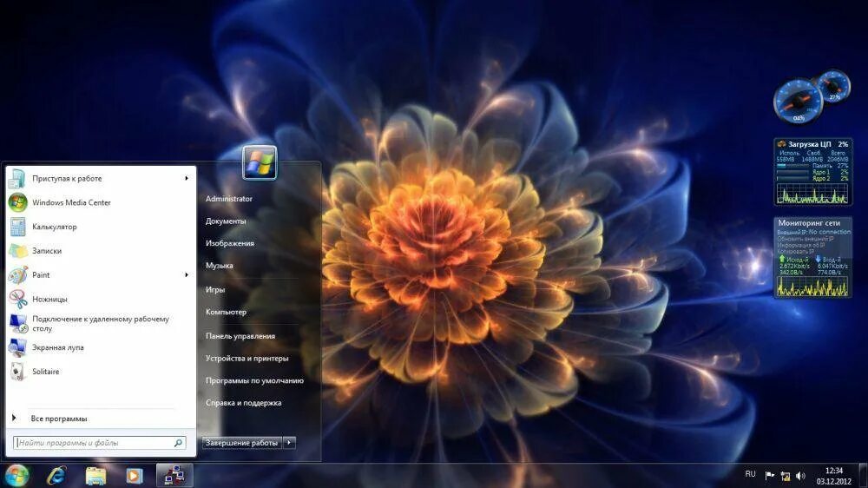Click the Память memory usage bar
Screen dimensions: 868x488
792,166
